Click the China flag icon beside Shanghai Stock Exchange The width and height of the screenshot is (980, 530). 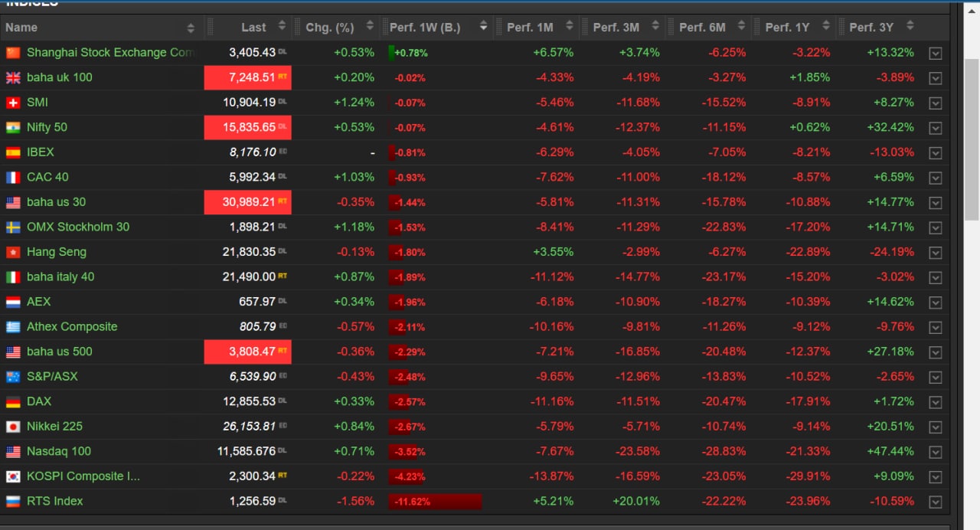(13, 53)
